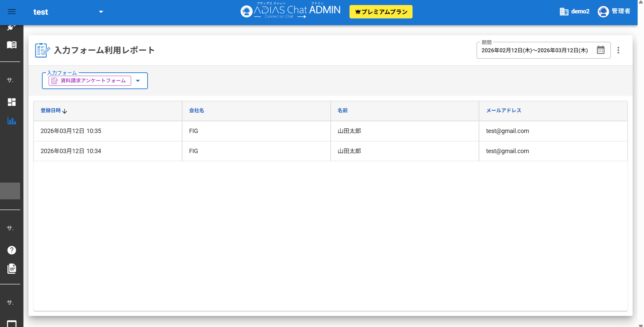This screenshot has height=327, width=644.
Task: Click the 会社名 column header
Action: [197, 111]
